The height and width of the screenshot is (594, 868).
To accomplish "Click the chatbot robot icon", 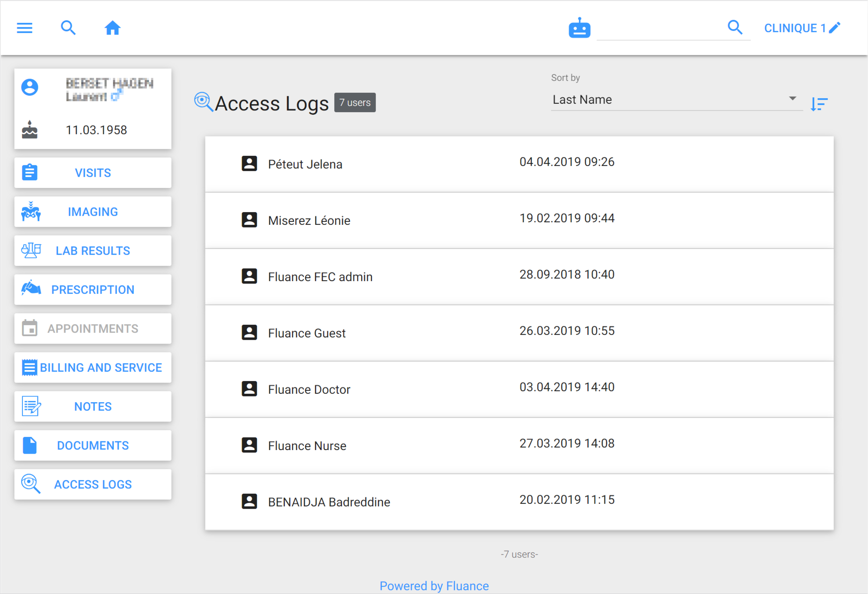I will tap(579, 28).
